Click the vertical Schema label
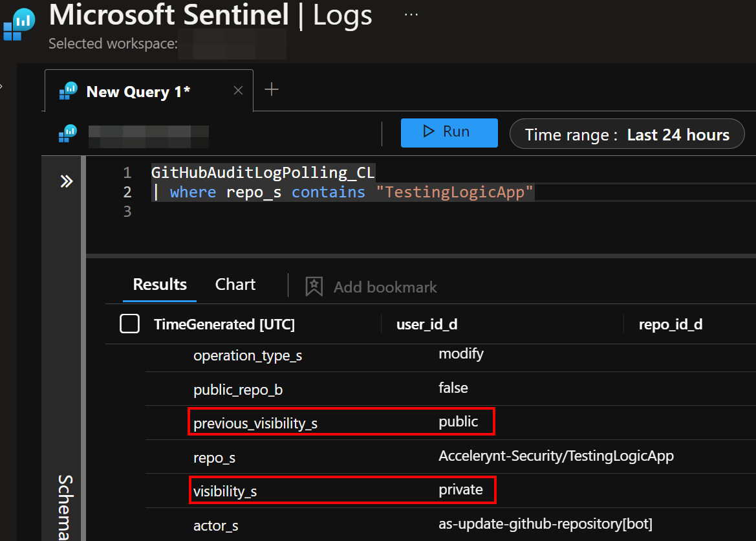This screenshot has width=756, height=541. 65,507
